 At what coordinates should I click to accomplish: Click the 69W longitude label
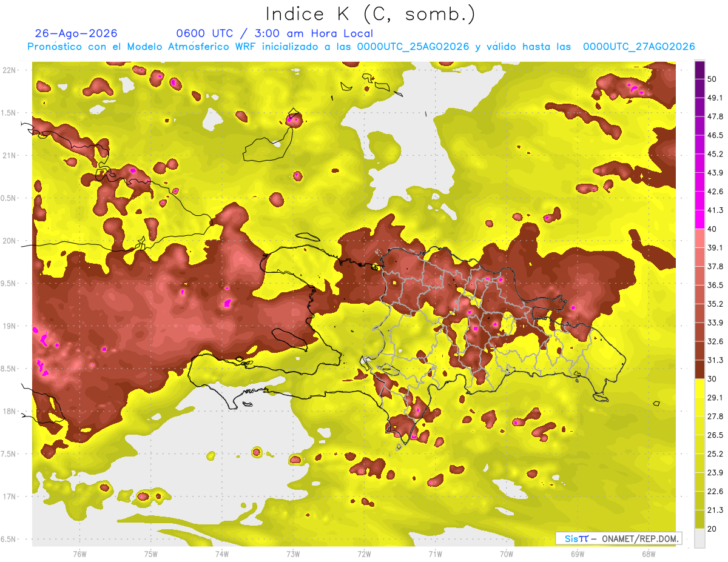click(x=578, y=554)
